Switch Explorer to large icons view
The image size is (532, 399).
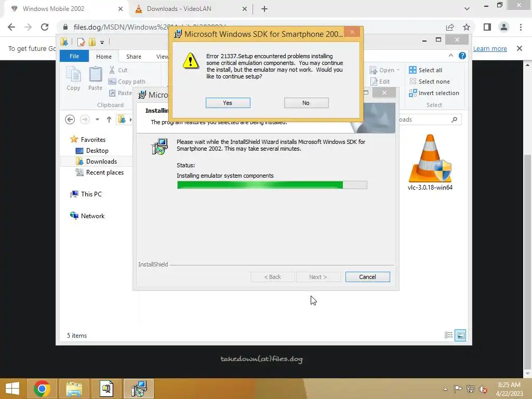point(460,335)
